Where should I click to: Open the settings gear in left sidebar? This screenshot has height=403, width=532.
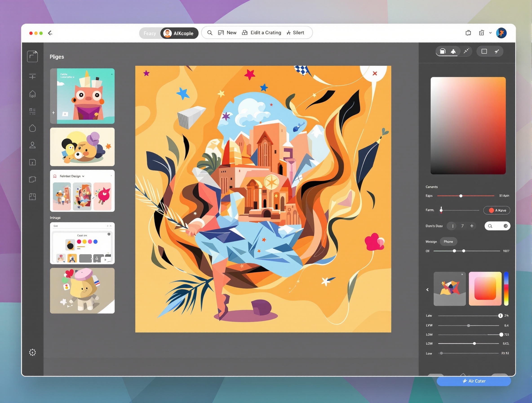click(33, 352)
